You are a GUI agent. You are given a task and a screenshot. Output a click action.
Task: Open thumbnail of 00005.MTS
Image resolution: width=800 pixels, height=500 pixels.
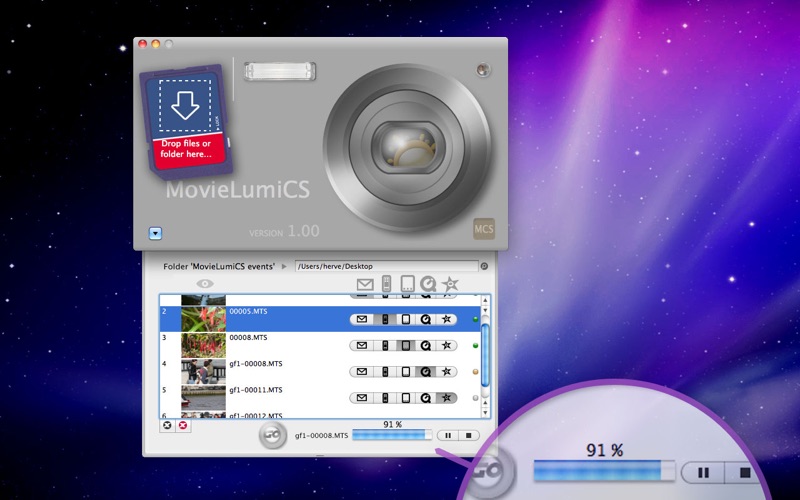(203, 319)
